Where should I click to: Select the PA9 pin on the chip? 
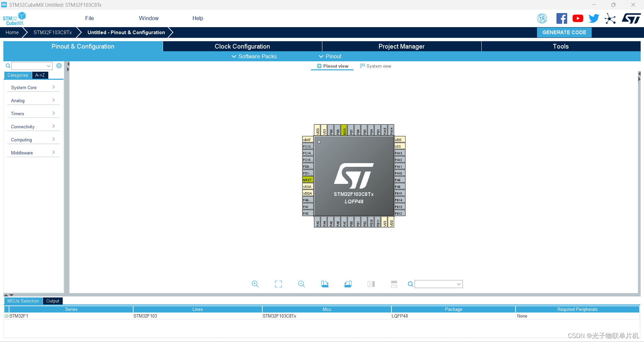point(400,180)
